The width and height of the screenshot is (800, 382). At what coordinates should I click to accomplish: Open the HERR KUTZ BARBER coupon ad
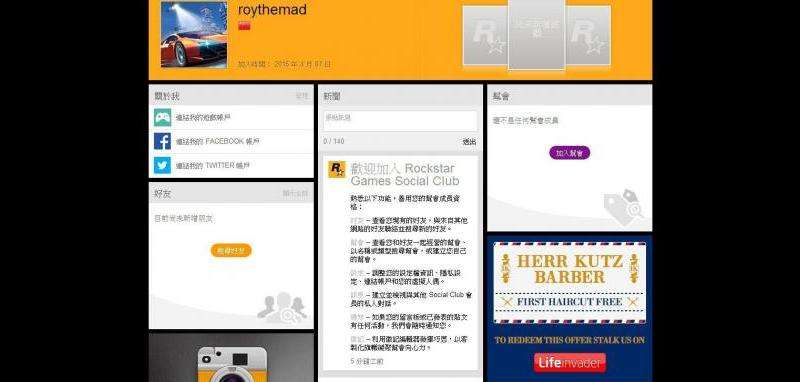pos(569,283)
